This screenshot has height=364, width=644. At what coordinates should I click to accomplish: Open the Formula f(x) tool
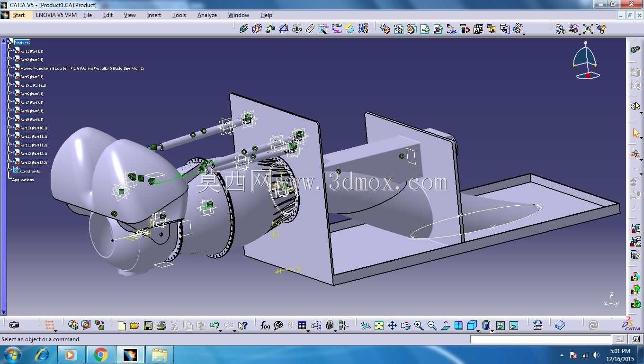(265, 326)
